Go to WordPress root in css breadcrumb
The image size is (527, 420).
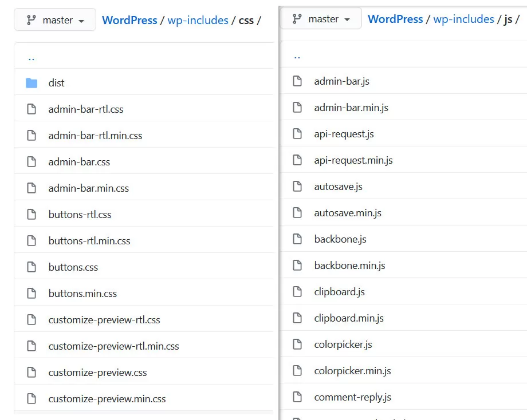click(129, 20)
